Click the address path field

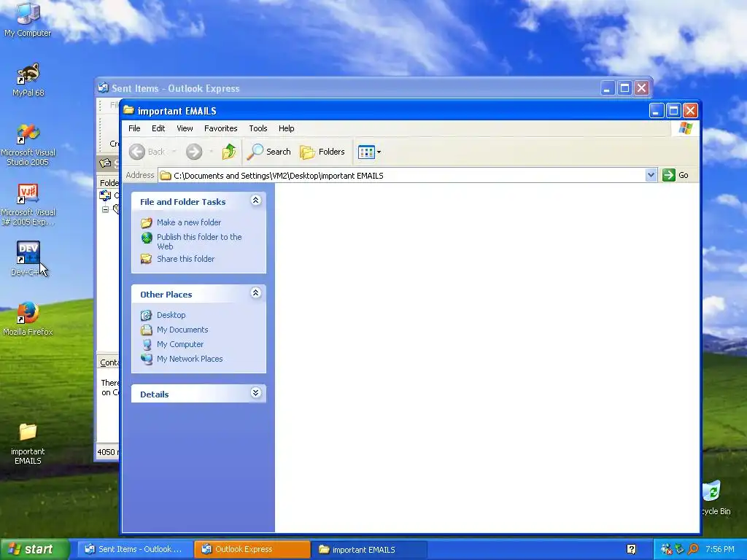coord(402,175)
